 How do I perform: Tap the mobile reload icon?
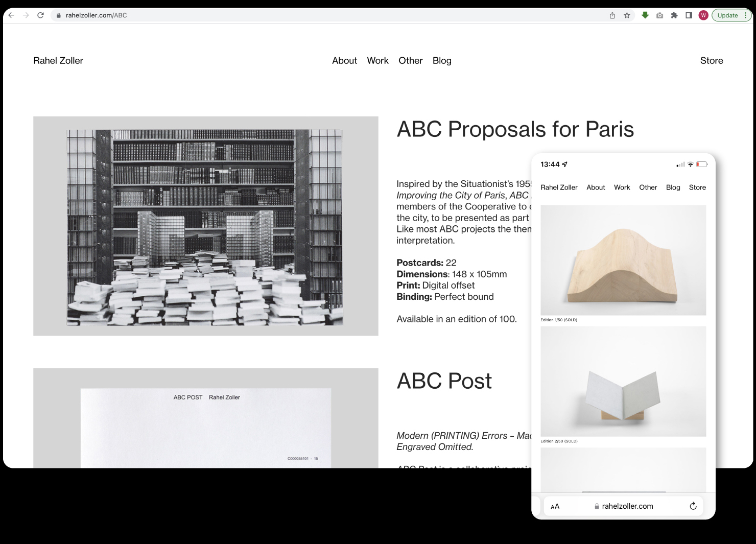coord(693,506)
